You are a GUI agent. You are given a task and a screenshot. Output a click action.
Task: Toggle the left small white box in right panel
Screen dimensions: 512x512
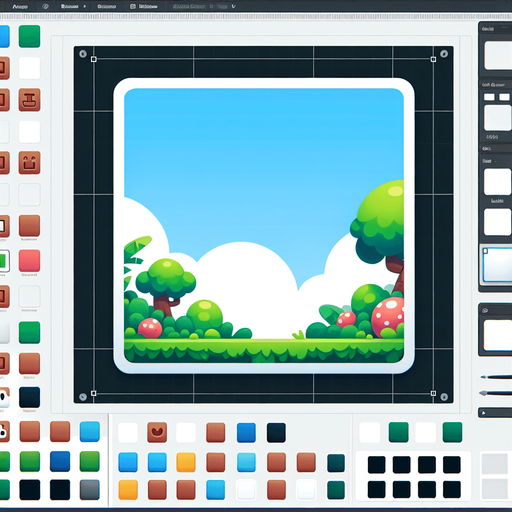tap(489, 97)
